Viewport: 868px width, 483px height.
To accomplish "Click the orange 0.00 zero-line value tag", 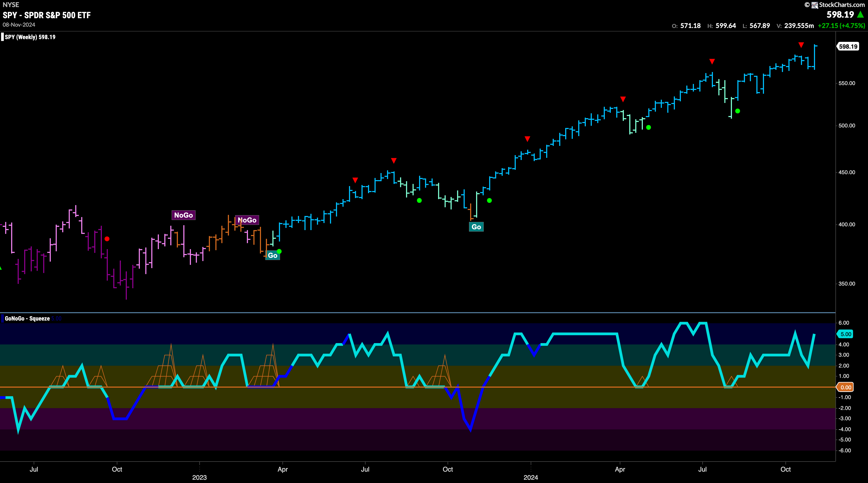I will [845, 387].
